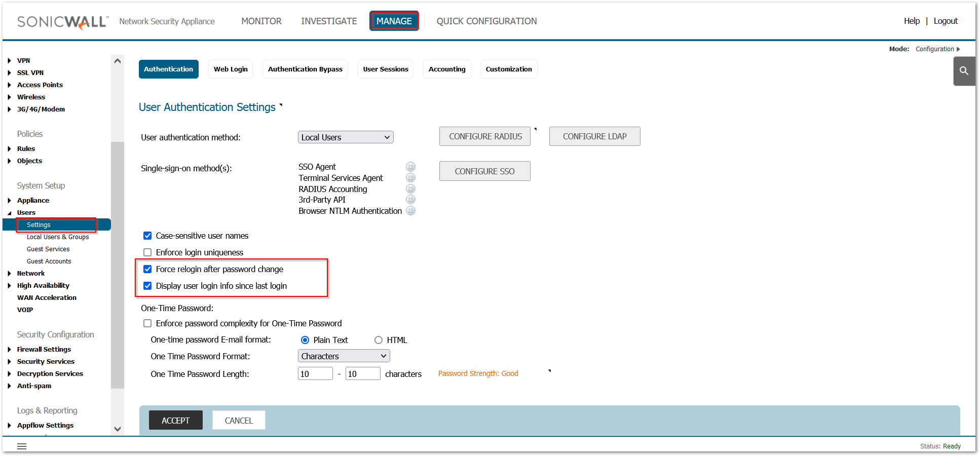
Task: Click the ACCEPT button
Action: (x=176, y=420)
